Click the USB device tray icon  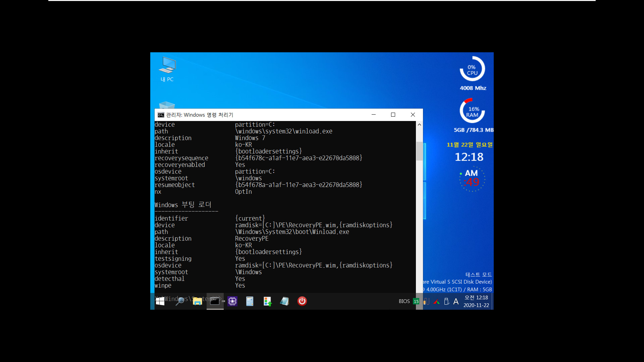[x=446, y=301]
